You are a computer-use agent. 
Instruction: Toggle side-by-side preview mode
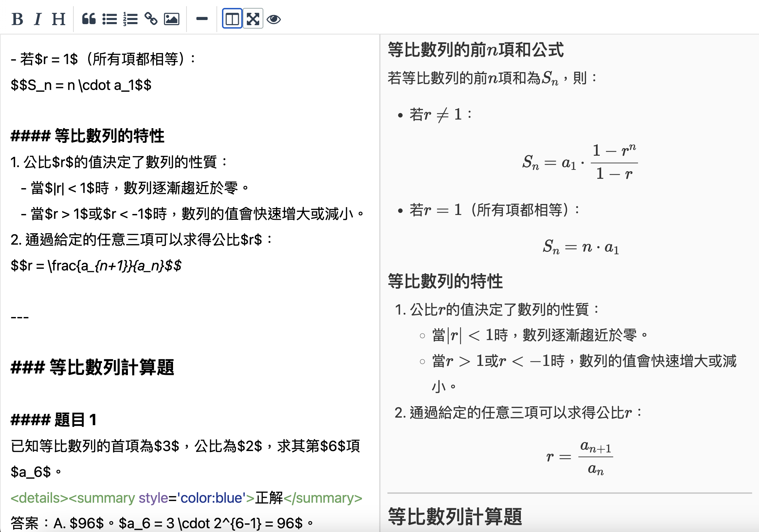[x=232, y=19]
